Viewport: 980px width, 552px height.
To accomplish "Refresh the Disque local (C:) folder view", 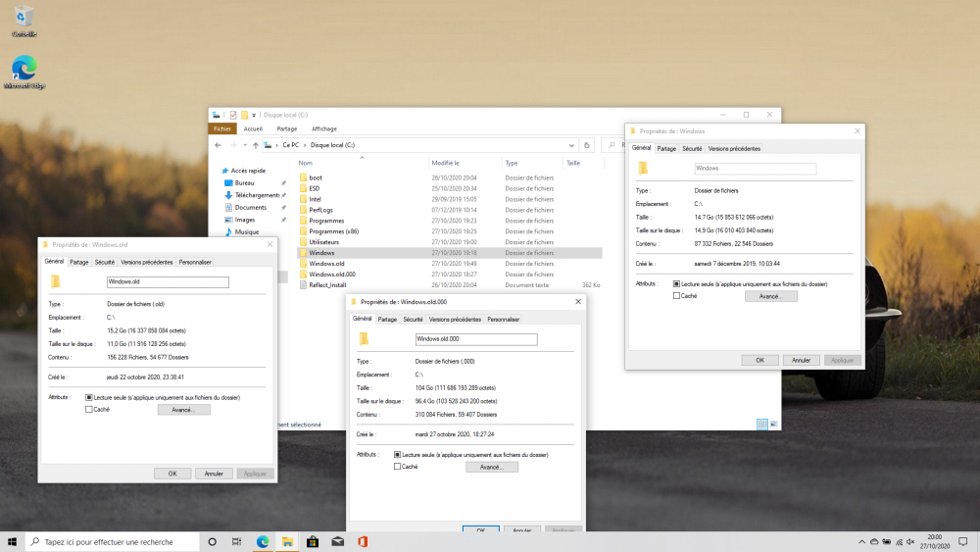I will [x=586, y=145].
